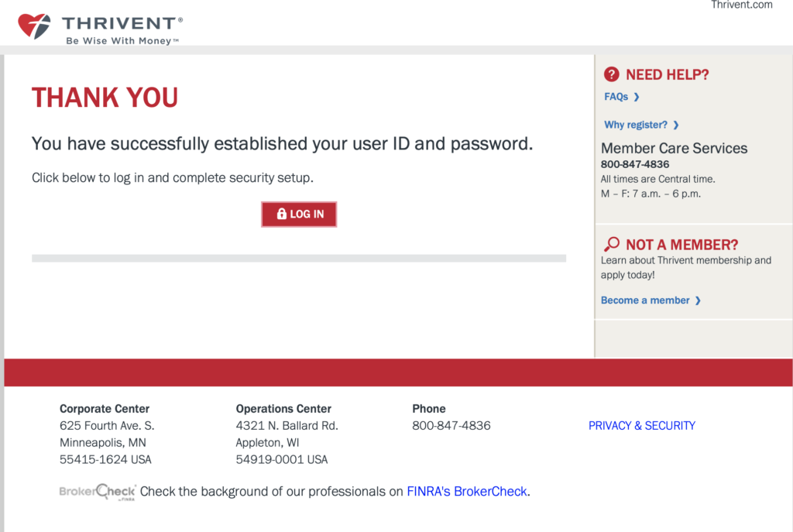
Task: Visit FINRA's BrokerCheck link
Action: (x=468, y=491)
